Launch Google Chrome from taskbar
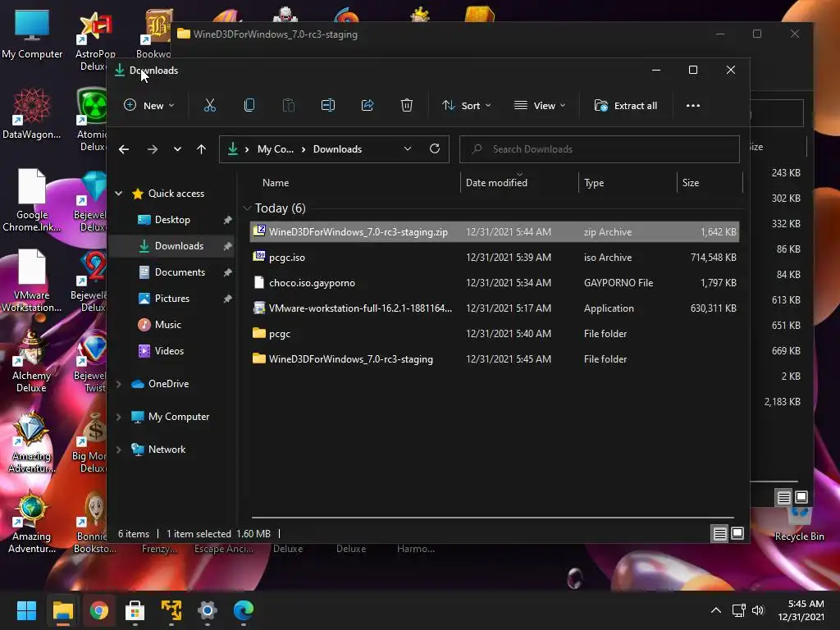This screenshot has width=840, height=630. [98, 610]
